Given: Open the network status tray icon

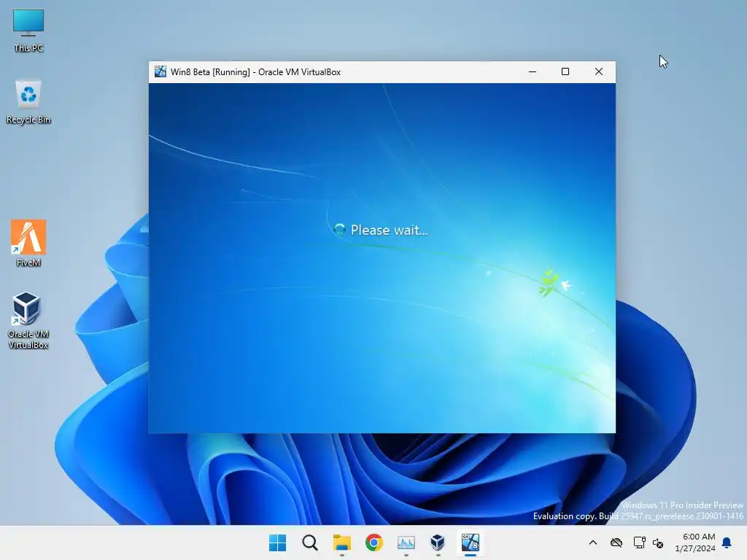Looking at the screenshot, I should tap(639, 542).
